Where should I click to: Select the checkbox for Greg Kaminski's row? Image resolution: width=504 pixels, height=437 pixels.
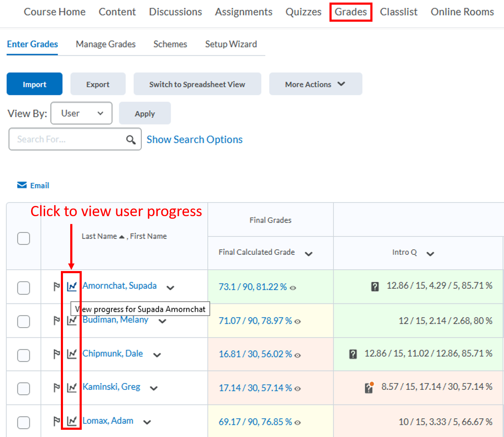23,388
